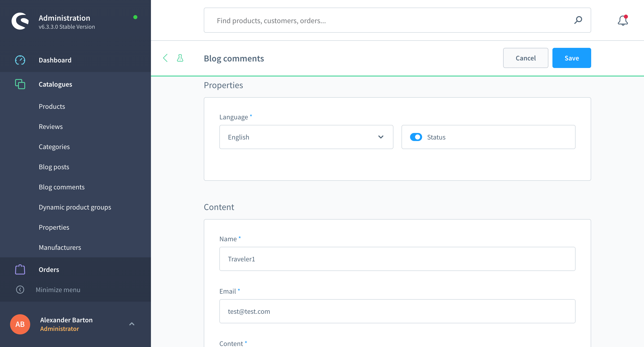
Task: Expand the Alexander Barton user menu chevron
Action: coord(132,324)
